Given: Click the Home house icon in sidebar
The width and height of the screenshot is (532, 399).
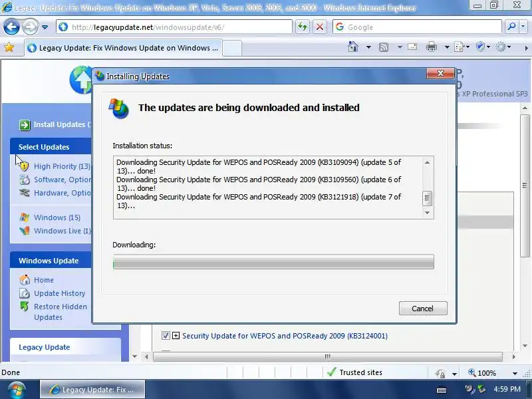Looking at the screenshot, I should [25, 280].
